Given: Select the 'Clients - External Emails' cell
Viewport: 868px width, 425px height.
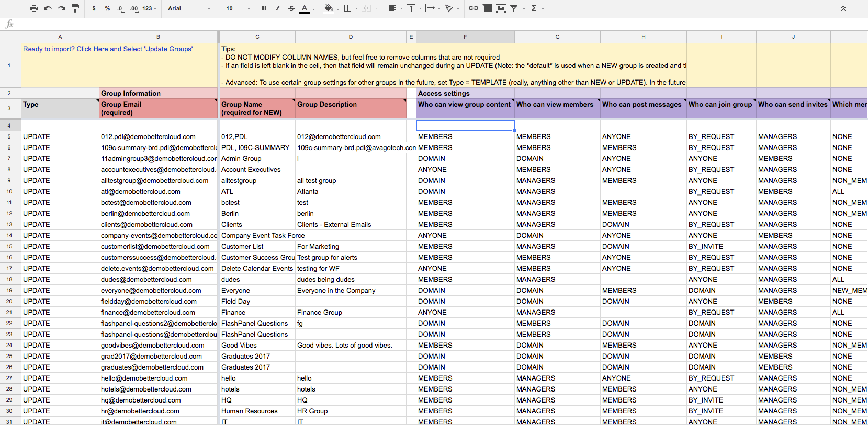Looking at the screenshot, I should pyautogui.click(x=351, y=225).
